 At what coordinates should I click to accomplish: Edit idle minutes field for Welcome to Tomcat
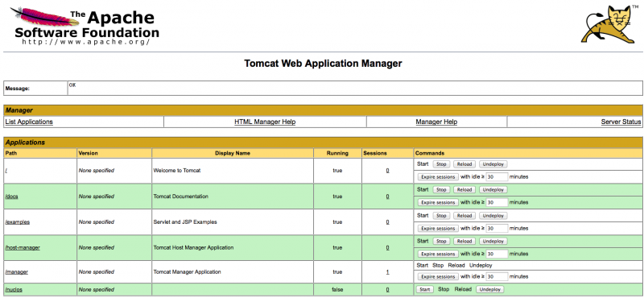point(497,177)
